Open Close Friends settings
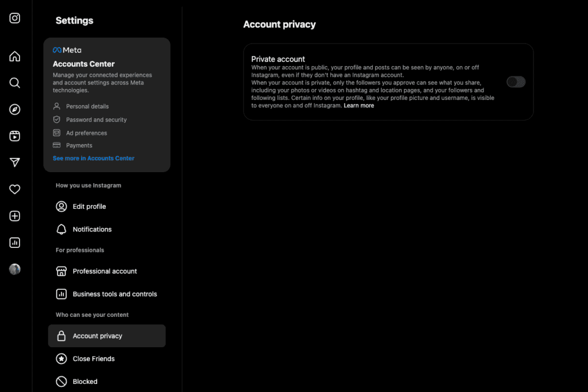The image size is (588, 392). click(93, 359)
